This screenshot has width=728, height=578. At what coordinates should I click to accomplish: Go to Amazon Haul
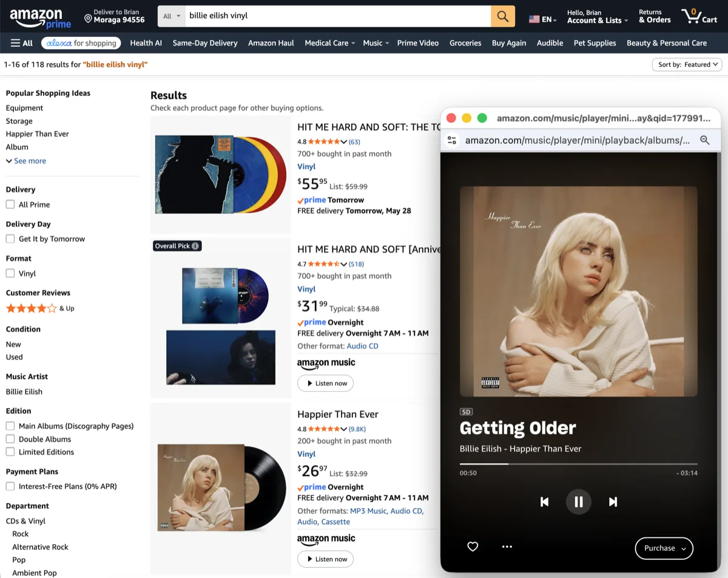click(271, 43)
